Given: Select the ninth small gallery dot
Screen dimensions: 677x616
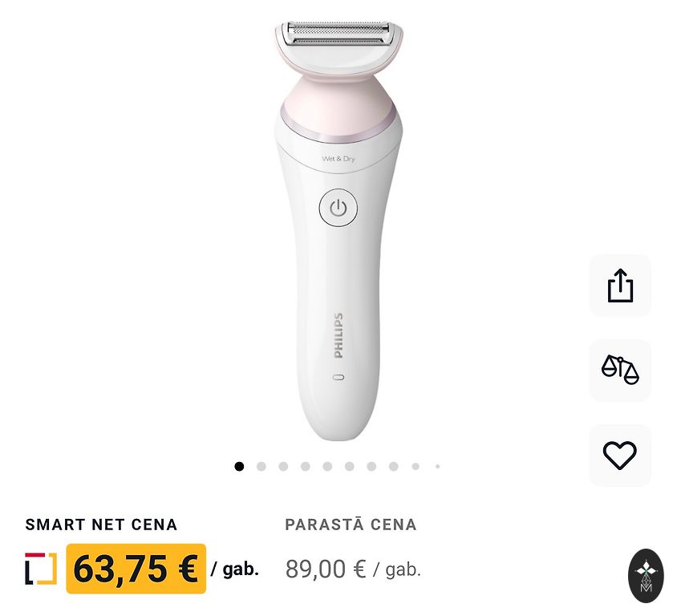Looking at the screenshot, I should 416,466.
